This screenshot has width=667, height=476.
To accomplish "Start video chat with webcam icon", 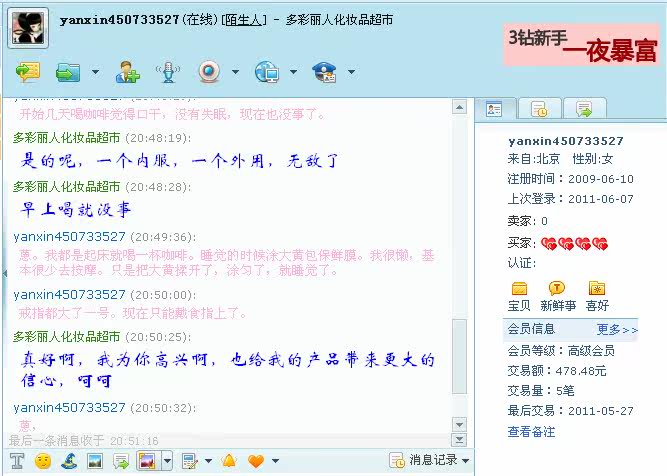I will click(209, 71).
